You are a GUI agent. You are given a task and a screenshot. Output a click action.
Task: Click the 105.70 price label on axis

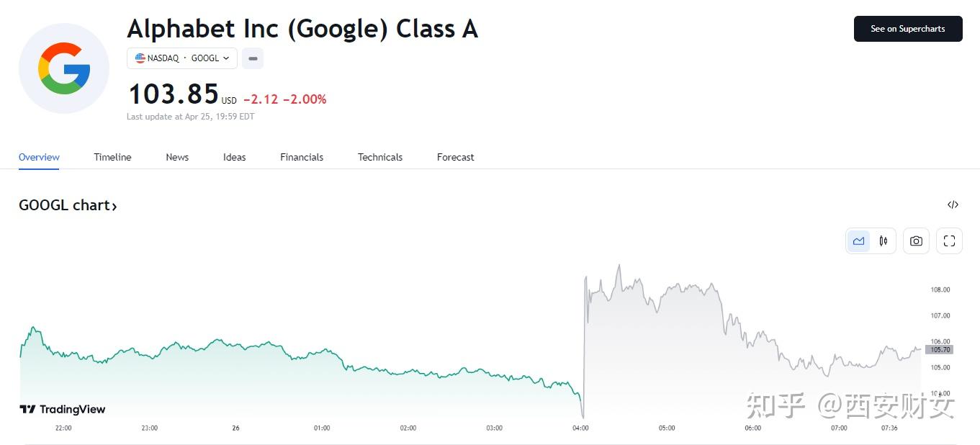(939, 350)
